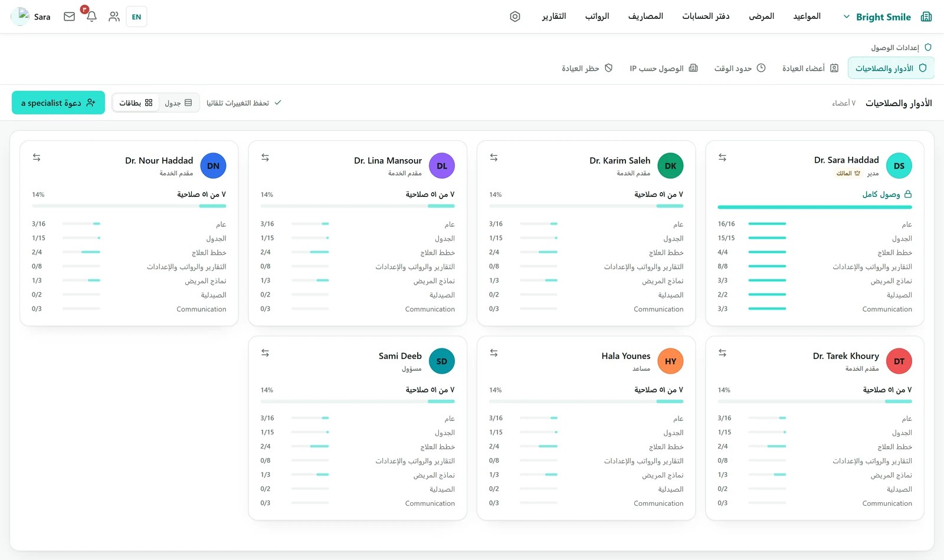
Task: Click the Dr. Tarek Khoury name text
Action: [846, 356]
